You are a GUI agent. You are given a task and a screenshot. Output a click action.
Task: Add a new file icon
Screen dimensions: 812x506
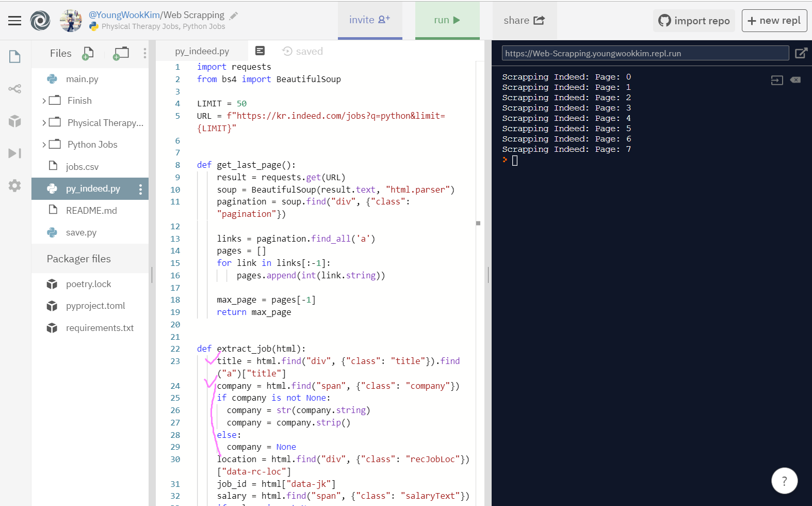click(x=88, y=53)
